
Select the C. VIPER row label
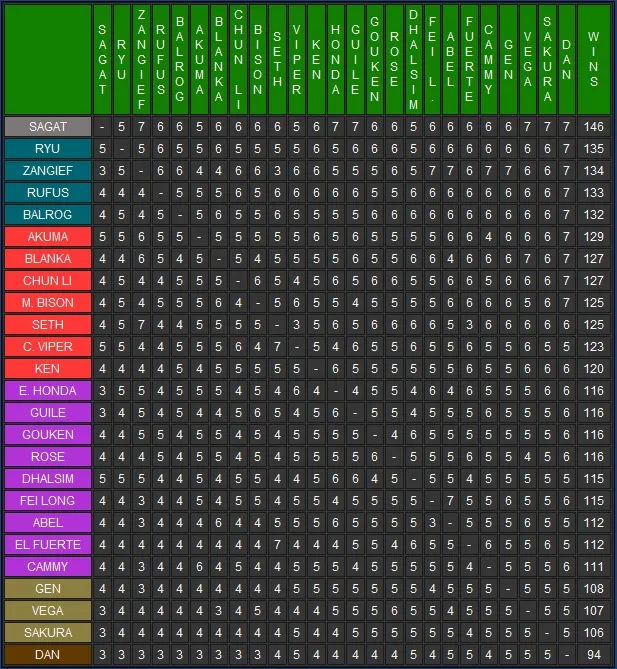coord(48,347)
